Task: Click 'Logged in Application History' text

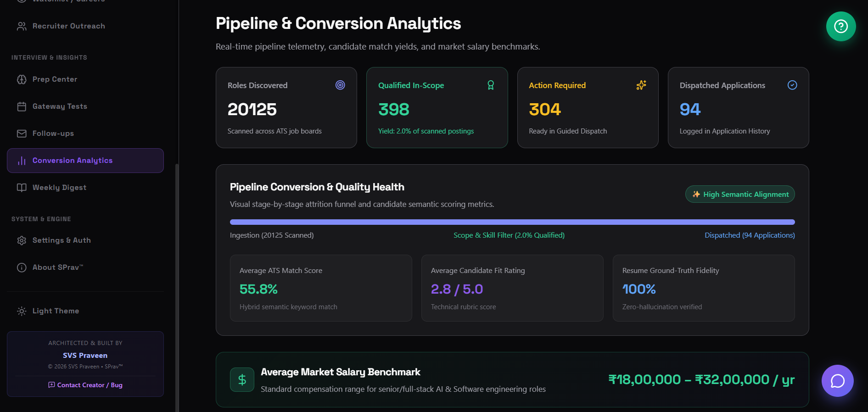Action: [725, 131]
